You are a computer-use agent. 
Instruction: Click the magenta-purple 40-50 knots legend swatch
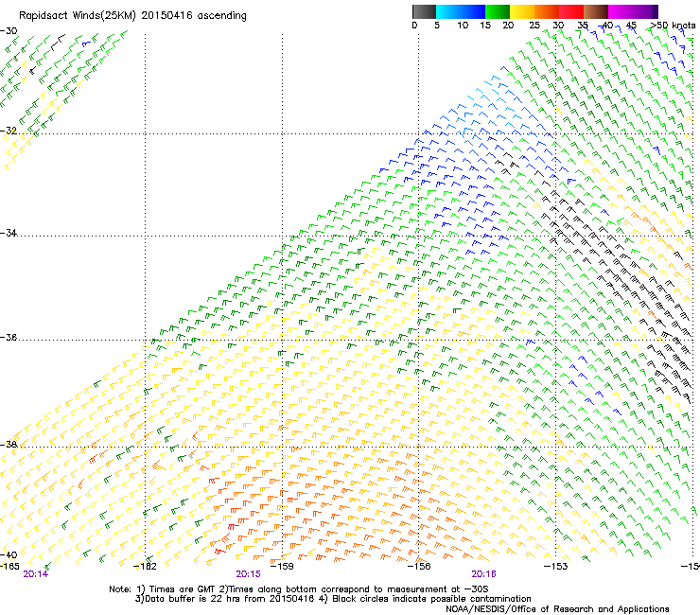[633, 11]
